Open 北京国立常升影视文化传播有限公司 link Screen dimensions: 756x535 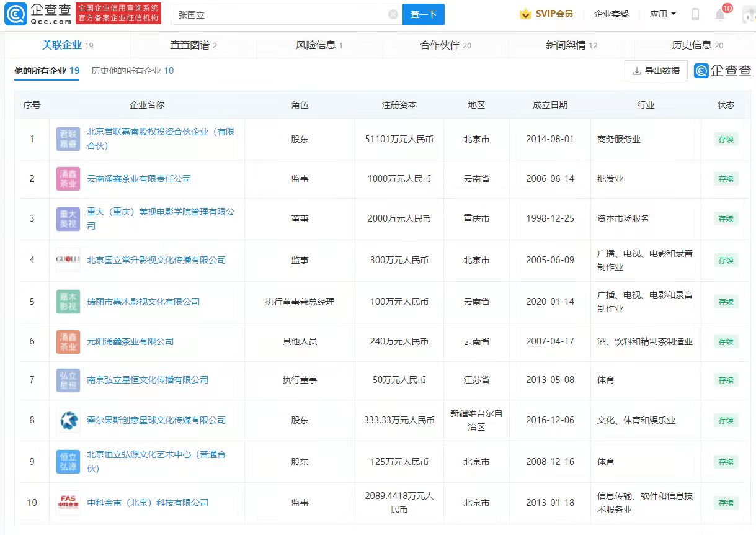[156, 260]
